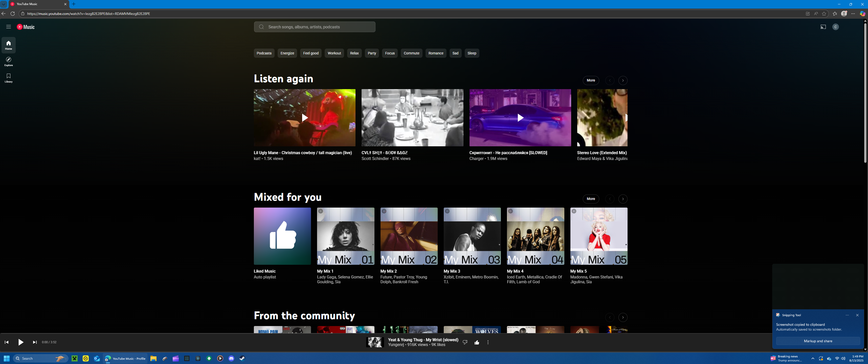Skip to next track
Viewport: 868px width, 364px height.
[x=35, y=342]
